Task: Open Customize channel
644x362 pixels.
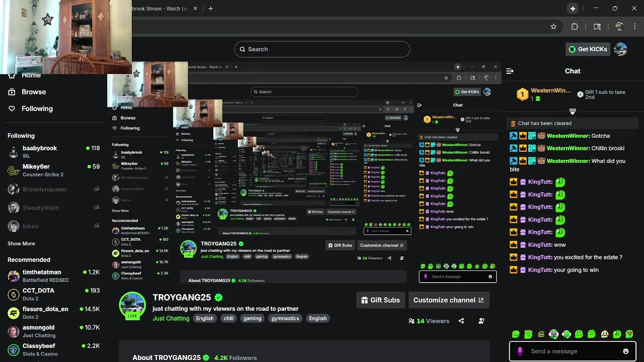Action: pyautogui.click(x=449, y=300)
